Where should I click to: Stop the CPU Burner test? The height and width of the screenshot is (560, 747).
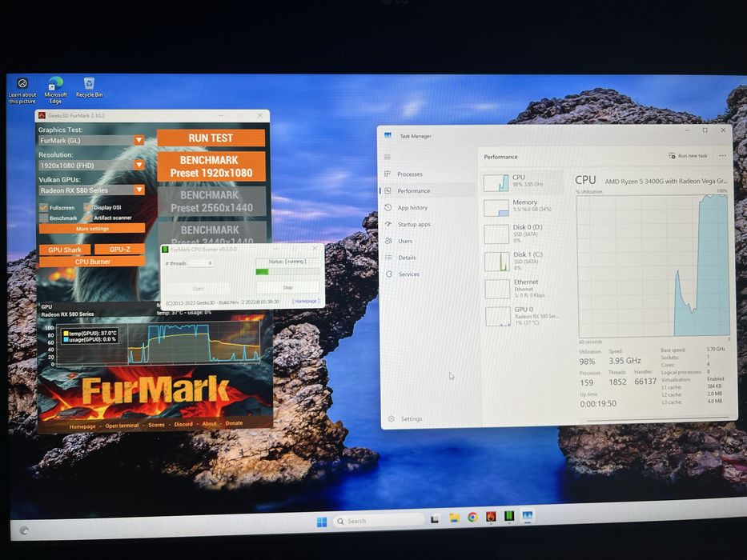[x=287, y=288]
